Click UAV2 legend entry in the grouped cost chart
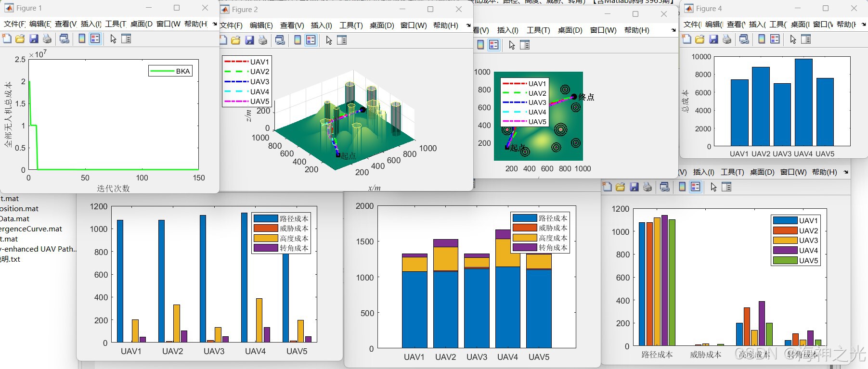Screen dimensions: 868x369 tap(796, 230)
